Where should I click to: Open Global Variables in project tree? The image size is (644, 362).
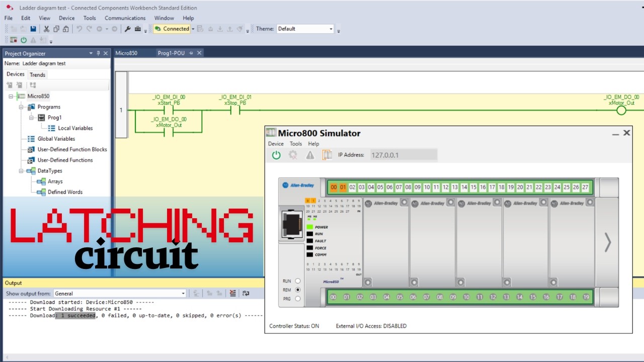click(56, 139)
